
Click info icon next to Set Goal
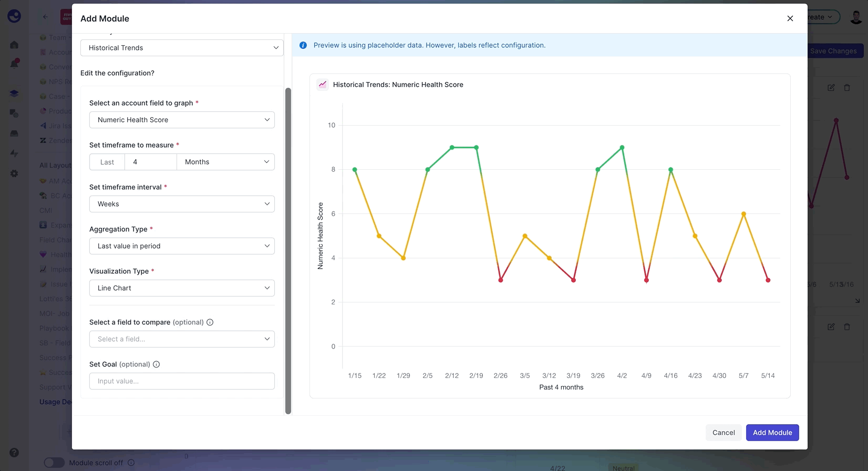157,364
